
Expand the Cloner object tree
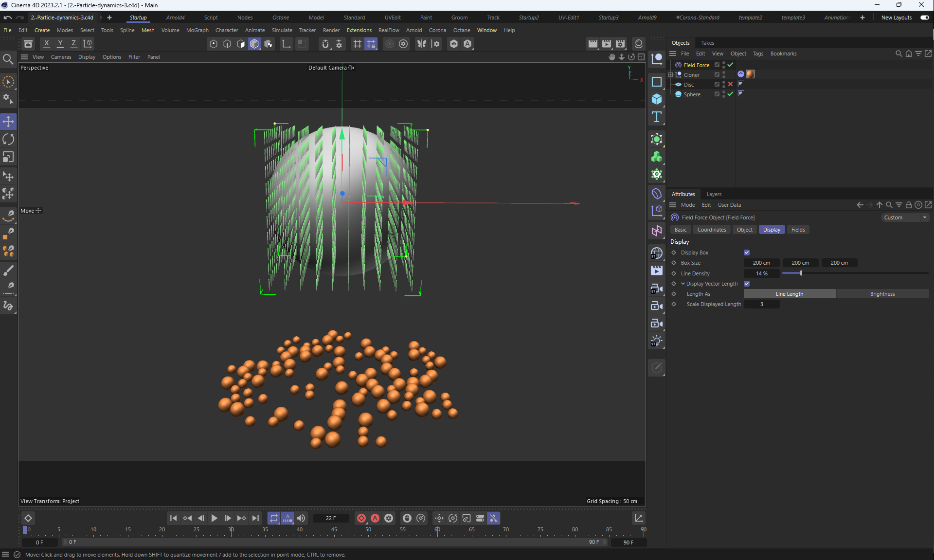point(671,75)
